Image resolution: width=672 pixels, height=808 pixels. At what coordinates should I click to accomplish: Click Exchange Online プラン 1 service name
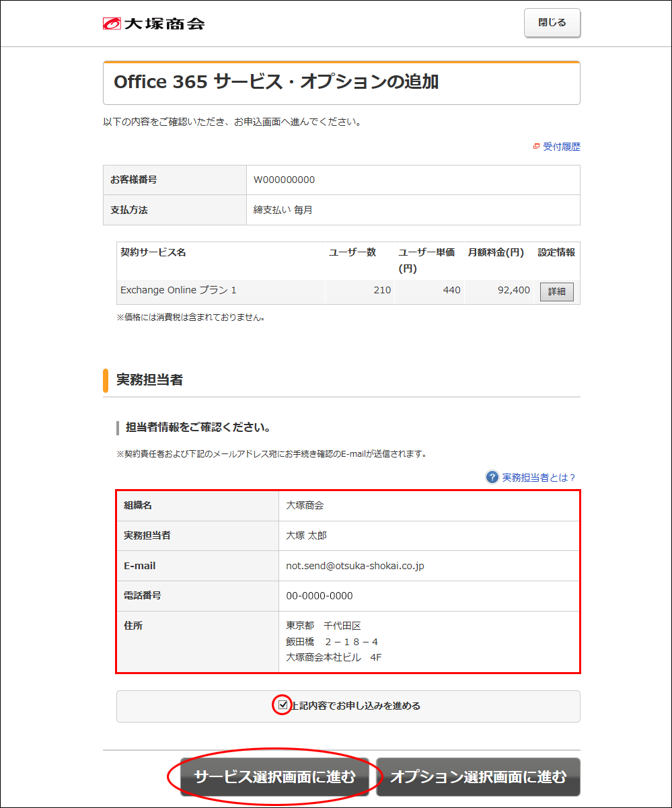(x=178, y=291)
